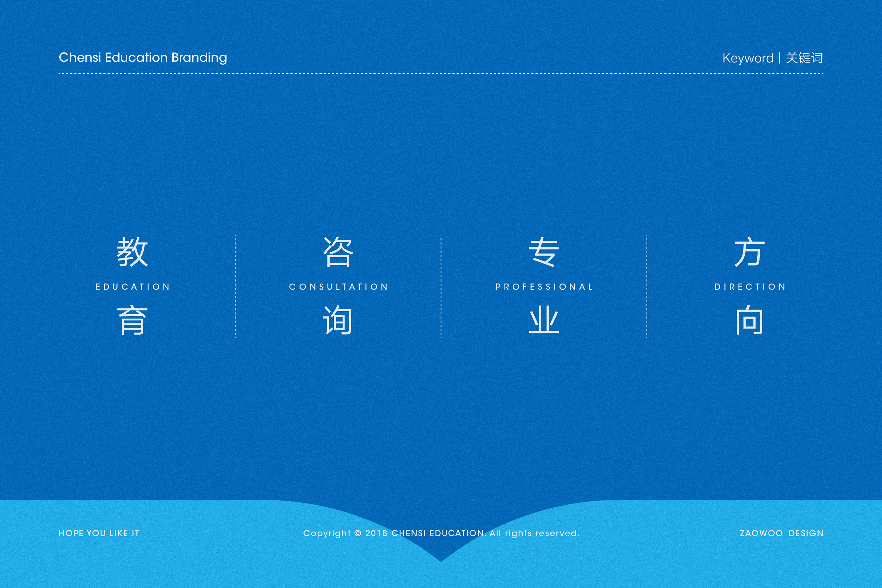882x588 pixels.
Task: Click the 'CONSULTATION' label
Action: click(x=339, y=287)
